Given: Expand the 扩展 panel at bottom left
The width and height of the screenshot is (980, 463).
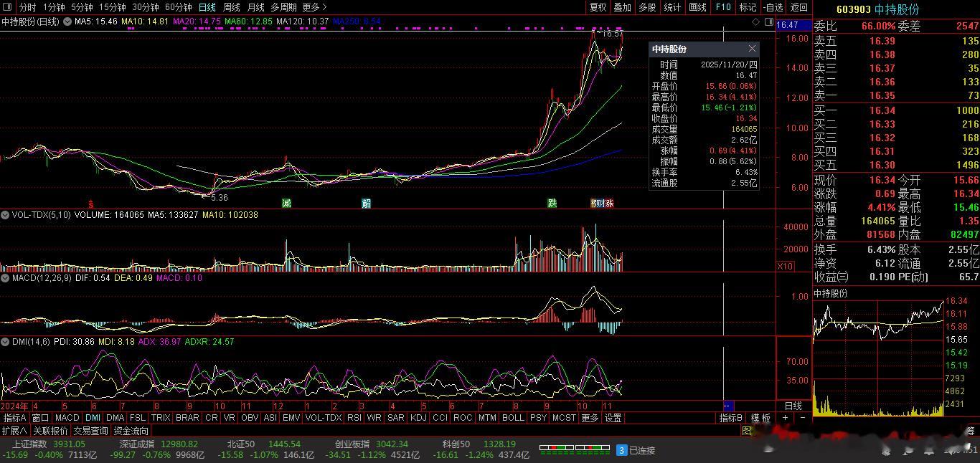Looking at the screenshot, I should (14, 431).
